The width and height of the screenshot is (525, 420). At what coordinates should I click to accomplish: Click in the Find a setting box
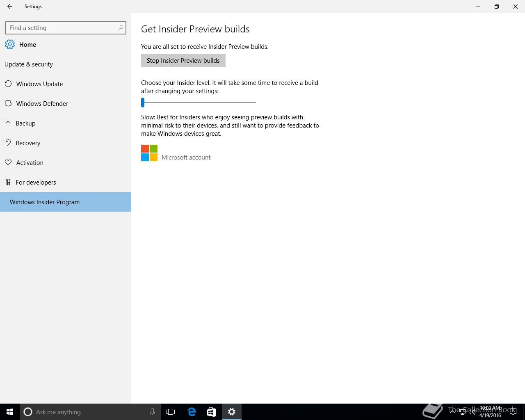tap(66, 28)
